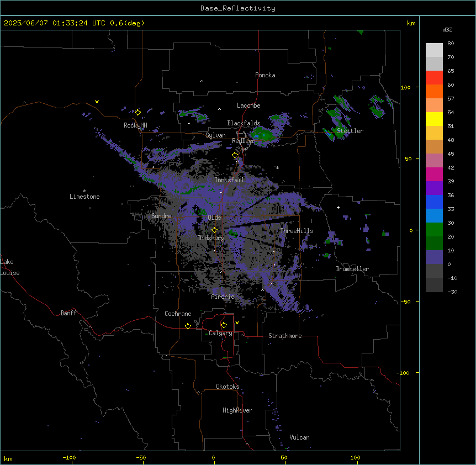Click the Sylvan label
This screenshot has width=476, height=465.
215,135
